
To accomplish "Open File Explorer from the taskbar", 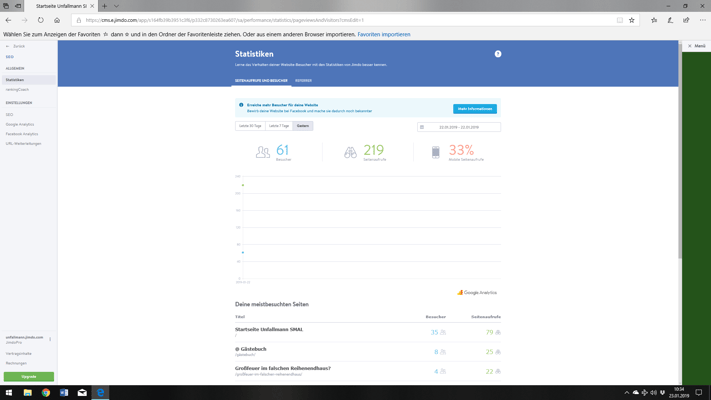I will tap(28, 393).
